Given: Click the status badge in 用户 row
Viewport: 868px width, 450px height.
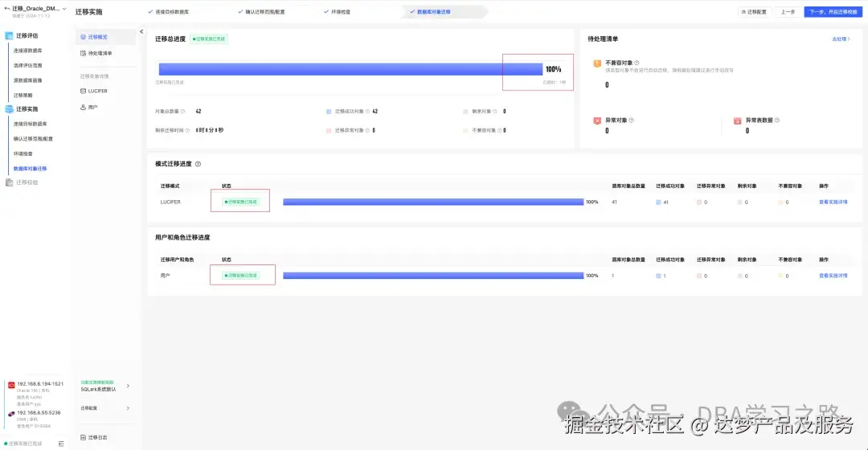Looking at the screenshot, I should (x=241, y=276).
